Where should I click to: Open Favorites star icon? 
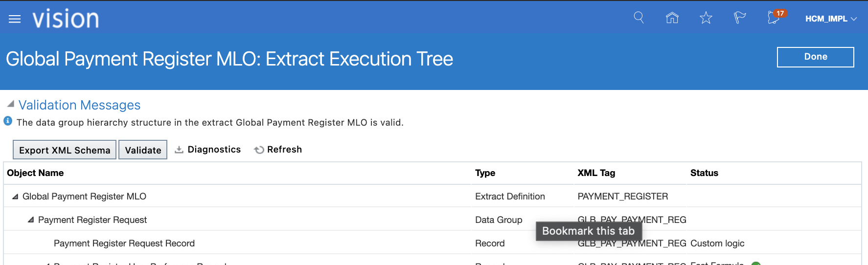(706, 18)
